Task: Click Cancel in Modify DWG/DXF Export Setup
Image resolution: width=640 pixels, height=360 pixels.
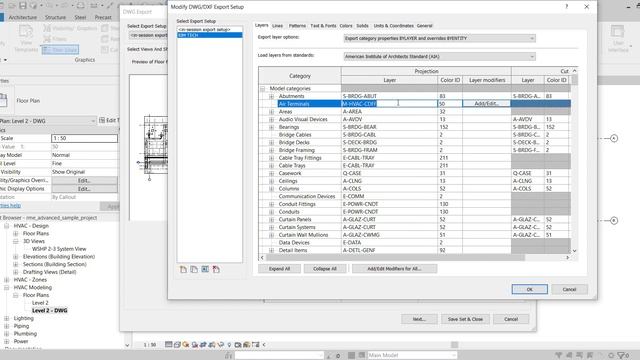Action: (x=569, y=289)
